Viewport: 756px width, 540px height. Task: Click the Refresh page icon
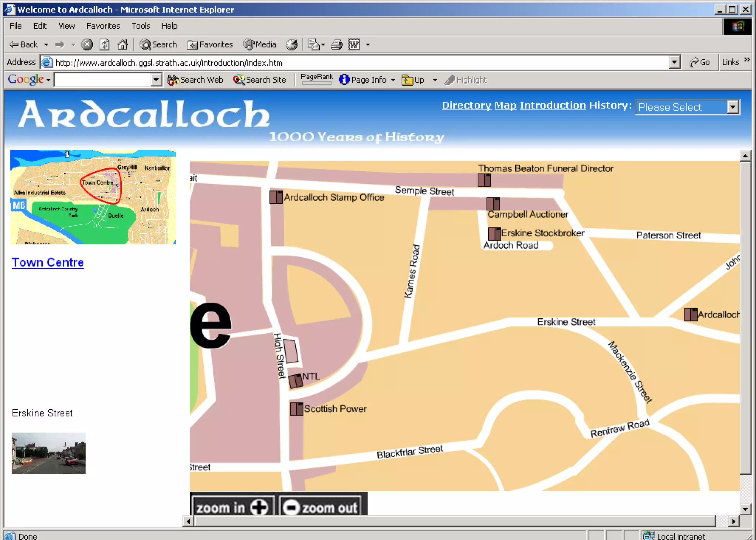104,45
